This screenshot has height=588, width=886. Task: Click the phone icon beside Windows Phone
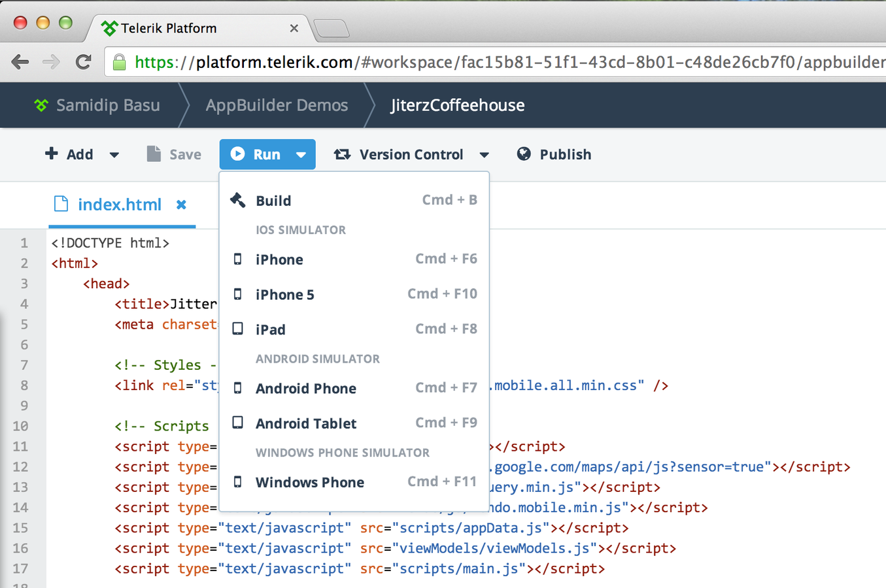click(x=238, y=482)
